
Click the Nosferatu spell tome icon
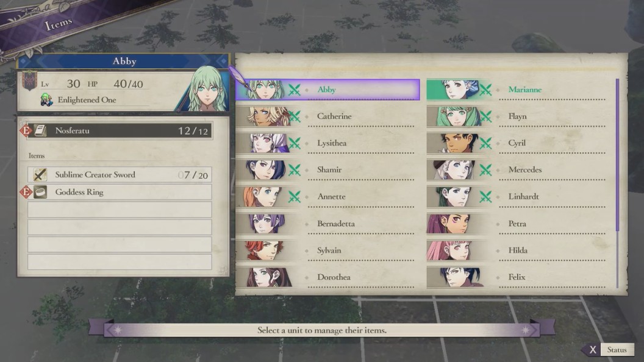[x=40, y=130]
